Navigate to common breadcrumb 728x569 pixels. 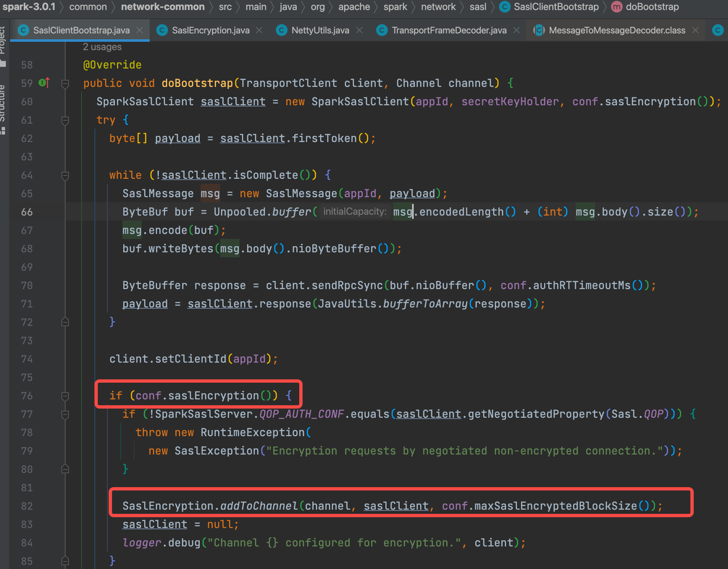(88, 7)
